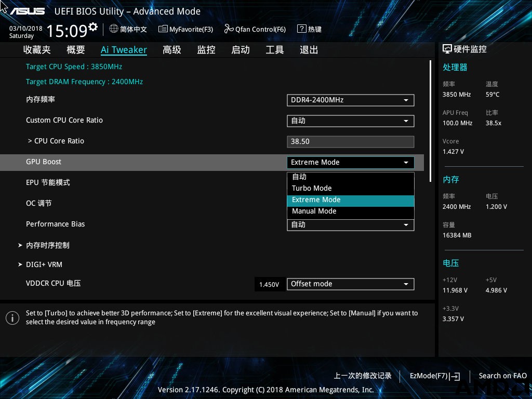The height and width of the screenshot is (399, 532).
Task: Select the Custom CPU Core Ratio label
Action: (x=64, y=120)
